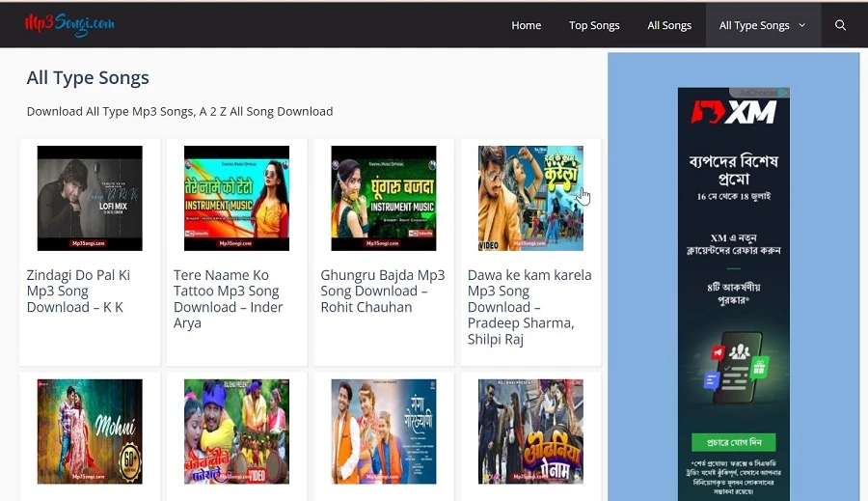
Task: Open the Odhaniya song thumbnail
Action: [x=530, y=431]
